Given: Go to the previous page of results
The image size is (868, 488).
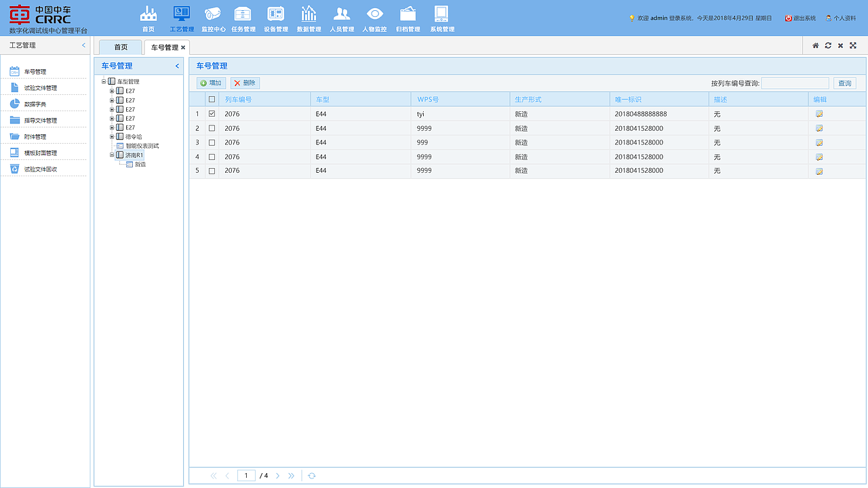Looking at the screenshot, I should (x=227, y=476).
